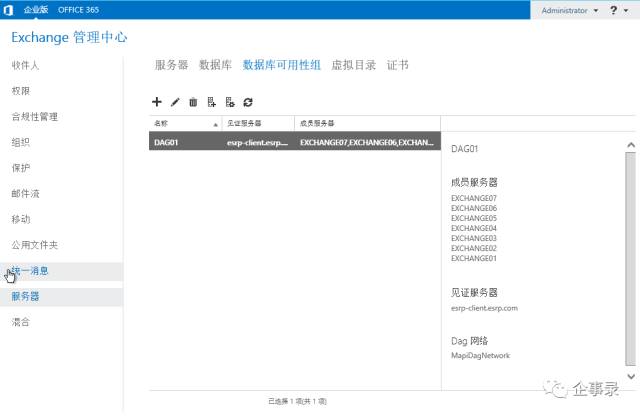Switch to the 服务器 tab
The image size is (640, 417).
(171, 65)
